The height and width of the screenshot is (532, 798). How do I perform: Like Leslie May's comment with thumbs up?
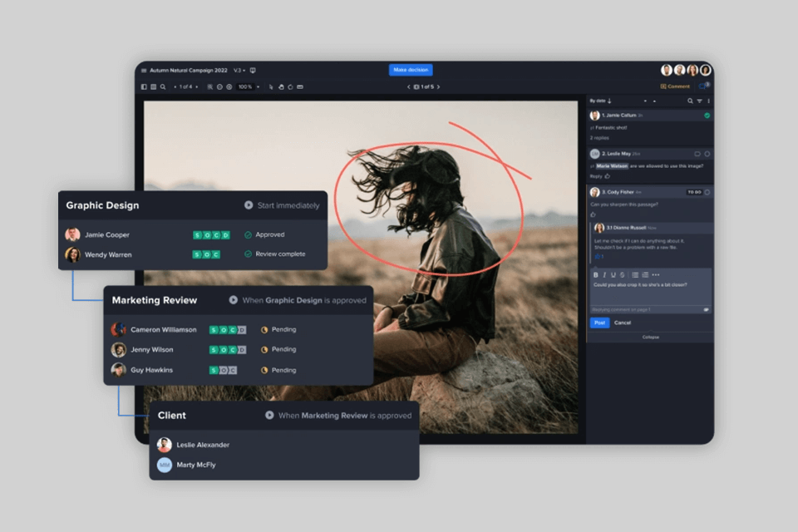point(607,176)
